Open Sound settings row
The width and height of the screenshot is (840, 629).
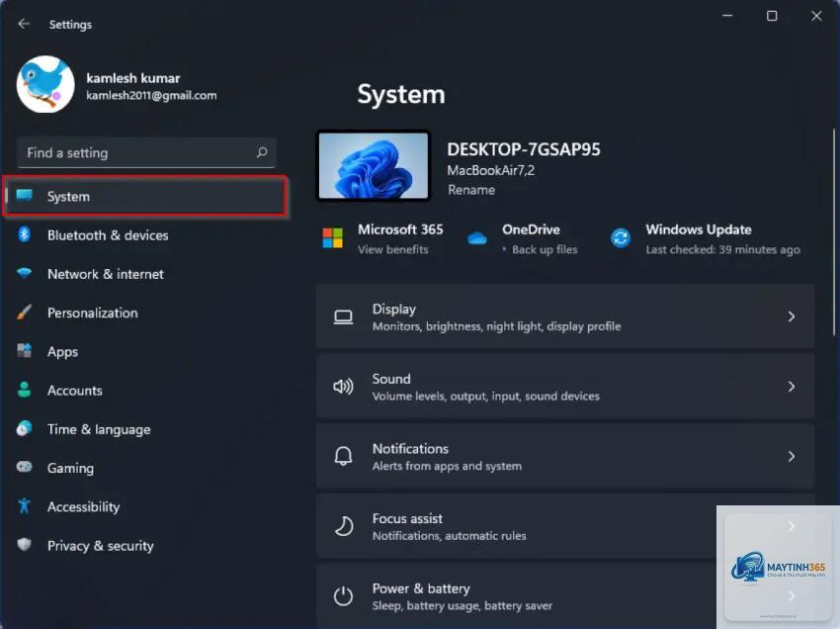[x=565, y=386]
